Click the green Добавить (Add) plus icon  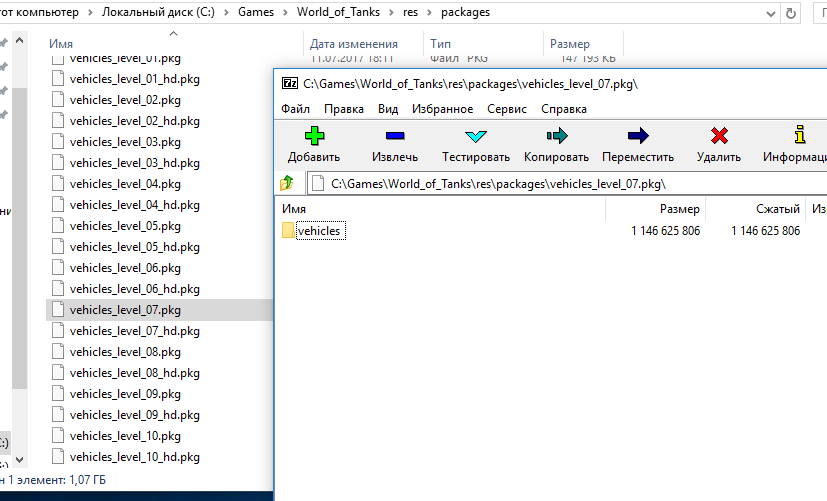(x=314, y=136)
